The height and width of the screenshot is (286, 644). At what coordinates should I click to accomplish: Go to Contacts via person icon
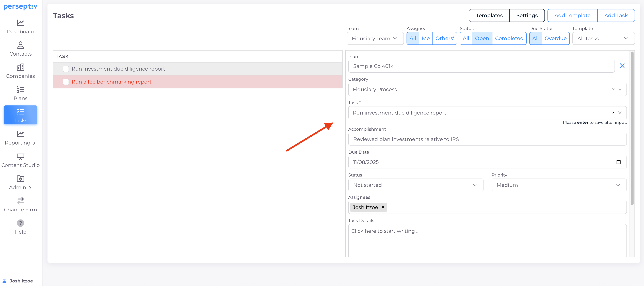pyautogui.click(x=21, y=45)
